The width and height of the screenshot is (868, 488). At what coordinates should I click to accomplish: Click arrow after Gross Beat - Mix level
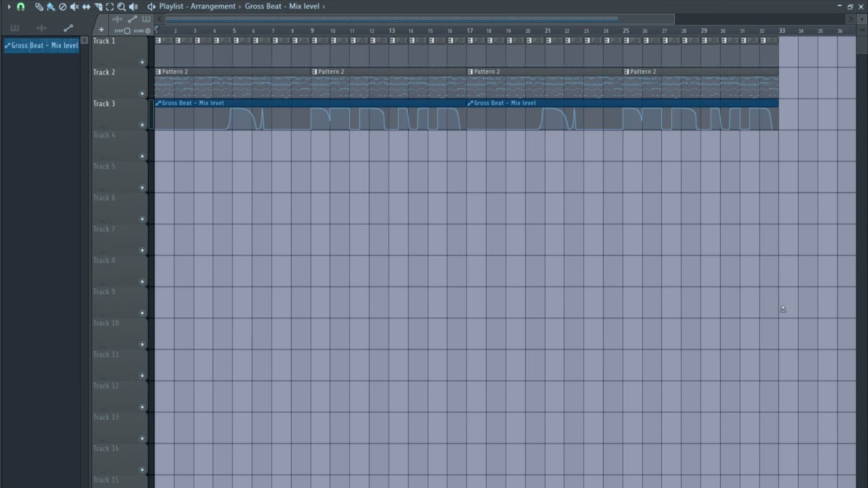325,6
